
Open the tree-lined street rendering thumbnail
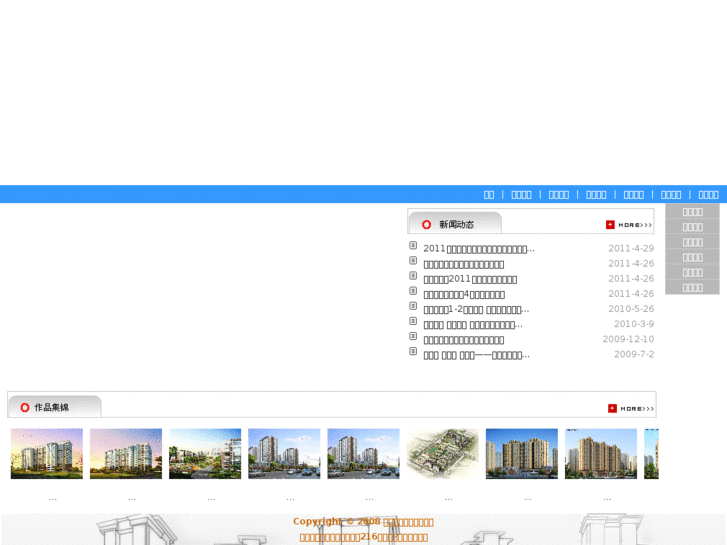pyautogui.click(x=205, y=454)
